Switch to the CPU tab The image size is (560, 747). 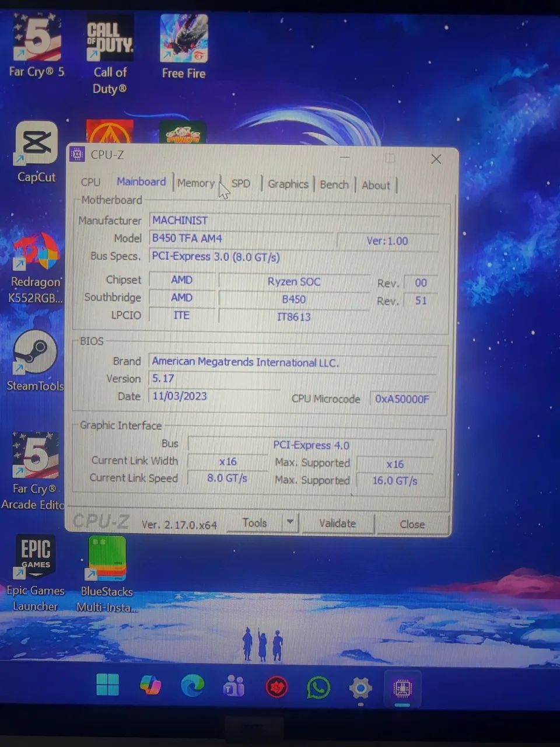tap(90, 182)
